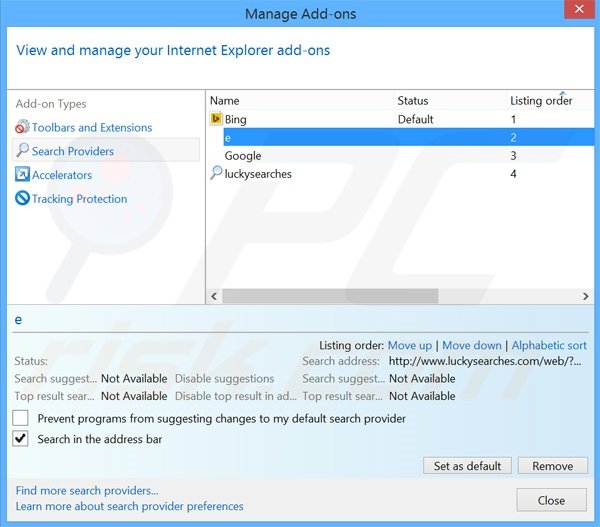600x527 pixels.
Task: Click the horizontal scrollbar right arrow
Action: [x=585, y=296]
